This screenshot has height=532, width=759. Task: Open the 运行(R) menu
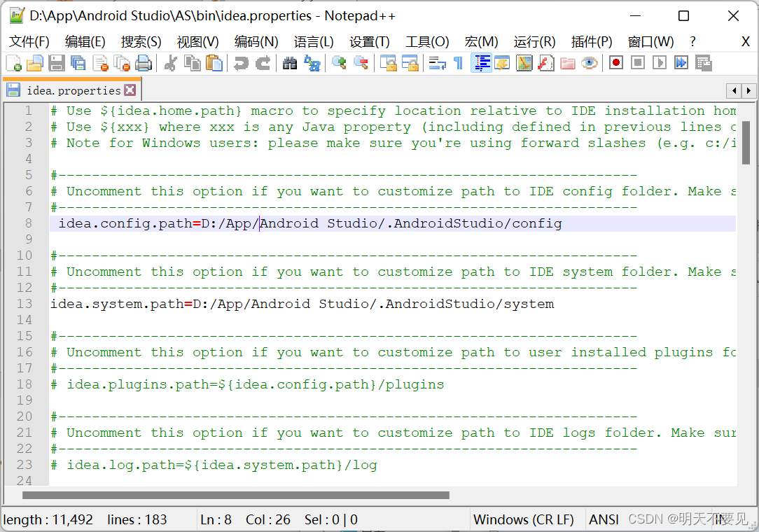[x=534, y=42]
